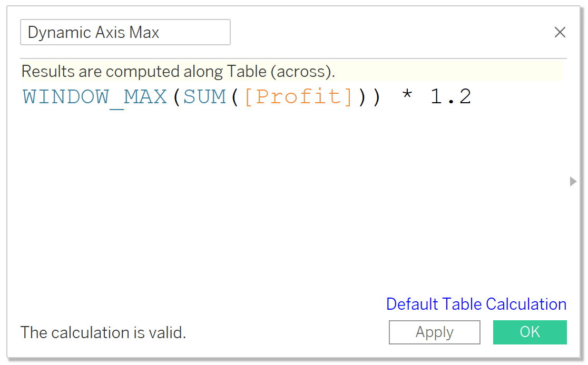Select the [Profit] field reference
Image resolution: width=588 pixels, height=365 pixels.
[299, 97]
